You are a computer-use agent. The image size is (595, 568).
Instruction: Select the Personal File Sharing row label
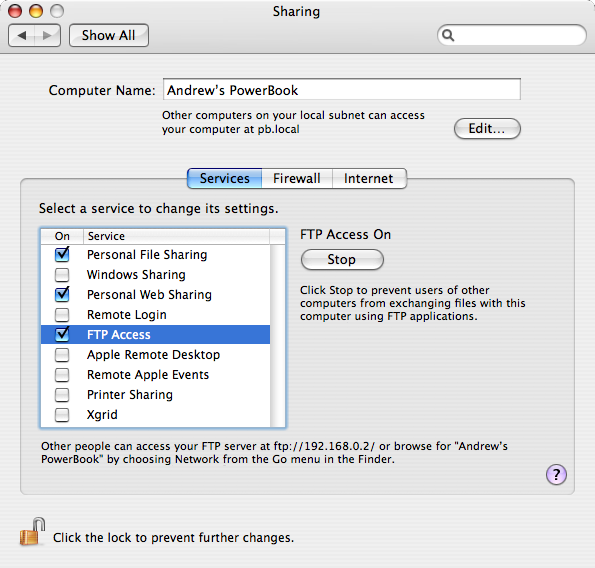point(147,255)
